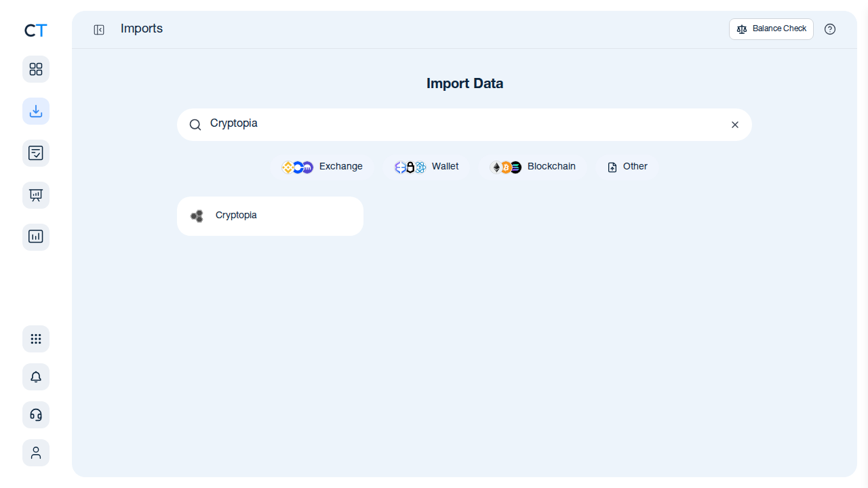Click the CT logo in sidebar
This screenshot has height=488, width=868.
point(36,30)
